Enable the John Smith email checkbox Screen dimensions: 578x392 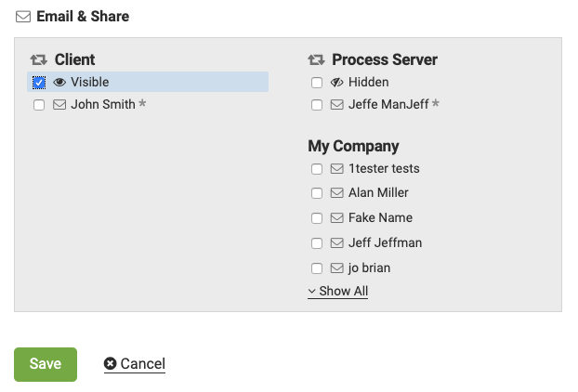coord(39,105)
